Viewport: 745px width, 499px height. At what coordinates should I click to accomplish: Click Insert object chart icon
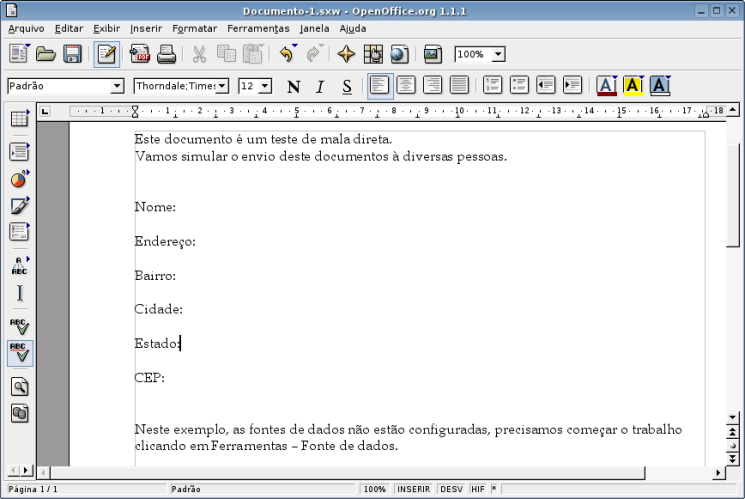pos(19,179)
